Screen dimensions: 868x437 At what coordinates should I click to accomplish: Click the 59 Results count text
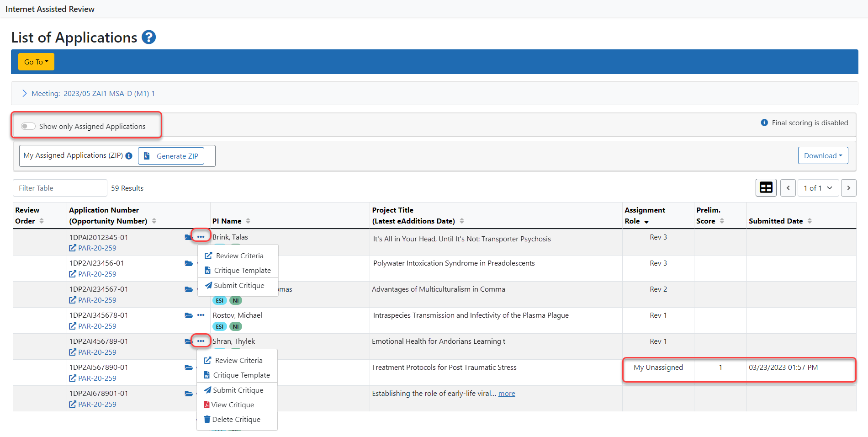point(127,188)
